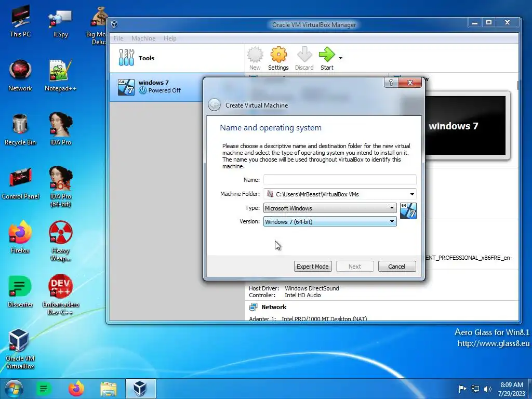Viewport: 532px width, 399px height.
Task: Select the IDA Pro desktop shortcut
Action: [60, 129]
